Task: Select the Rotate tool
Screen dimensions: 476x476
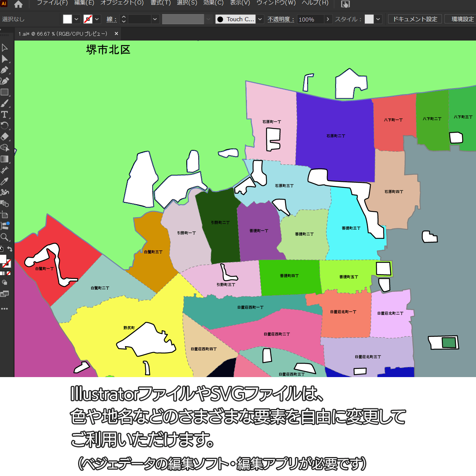Action: click(x=4, y=126)
